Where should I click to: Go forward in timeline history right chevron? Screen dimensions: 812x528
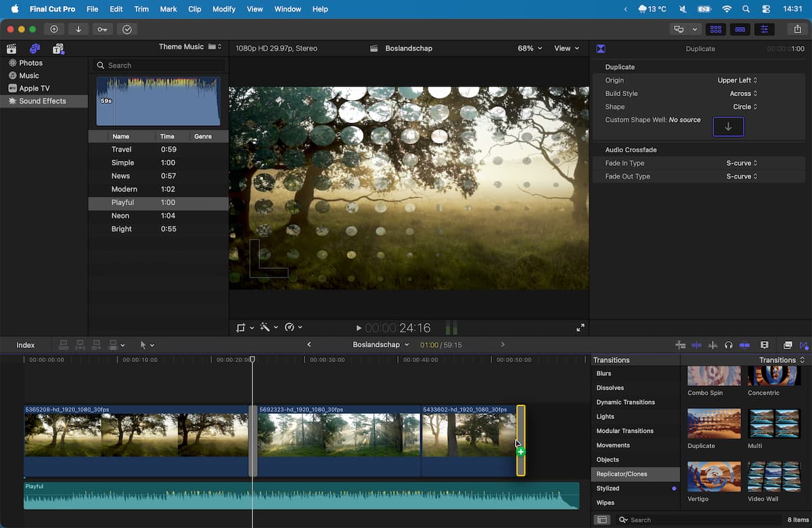(502, 345)
